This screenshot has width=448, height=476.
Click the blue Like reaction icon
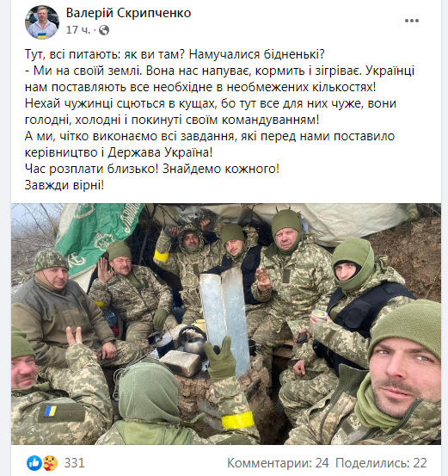(34, 463)
